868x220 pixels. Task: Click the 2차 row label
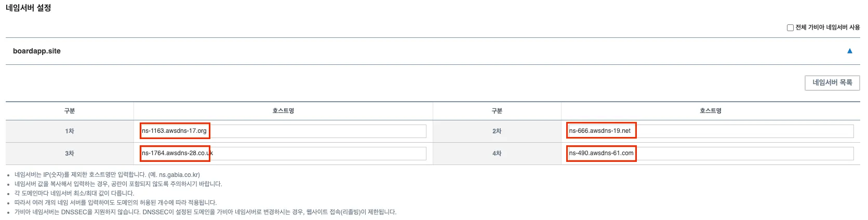click(497, 131)
